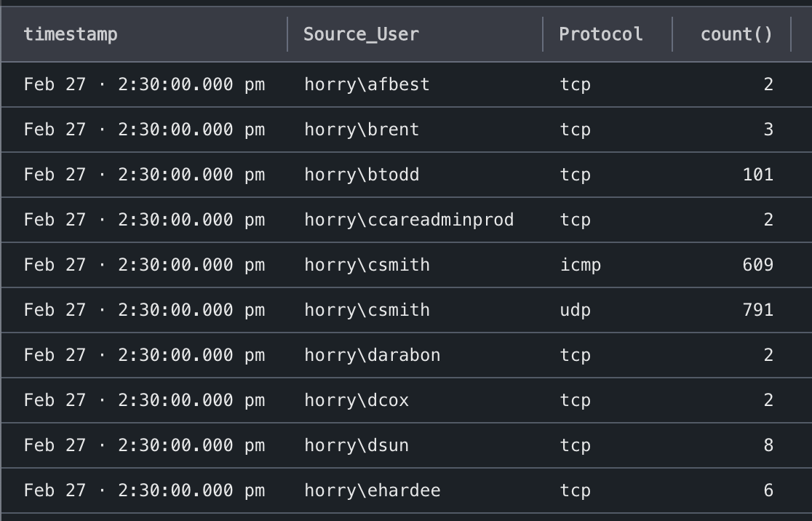Select tcp in the horry\brent row
812x521 pixels.
(x=576, y=130)
